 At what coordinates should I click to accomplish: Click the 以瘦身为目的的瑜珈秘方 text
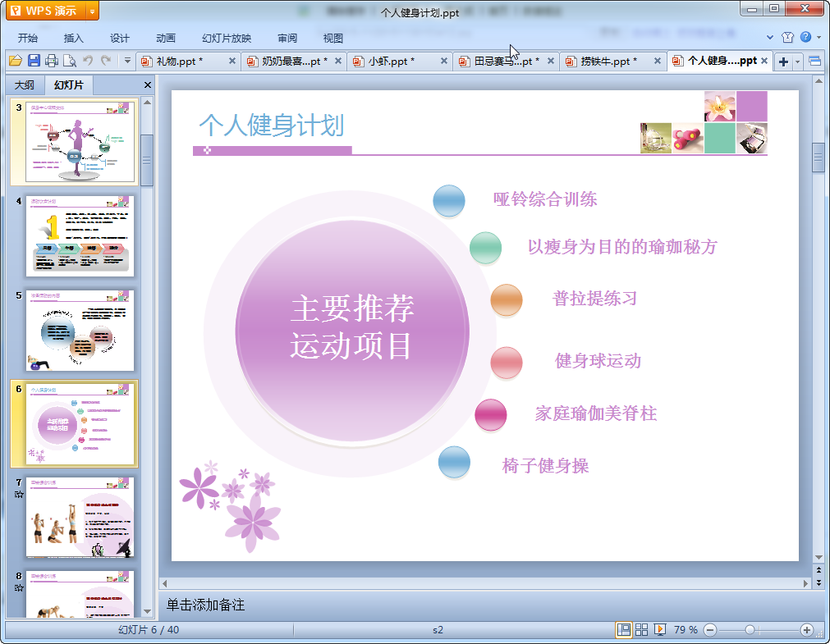(622, 247)
